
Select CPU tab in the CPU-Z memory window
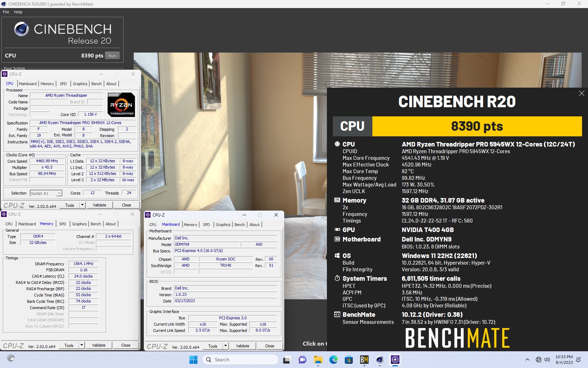9,224
